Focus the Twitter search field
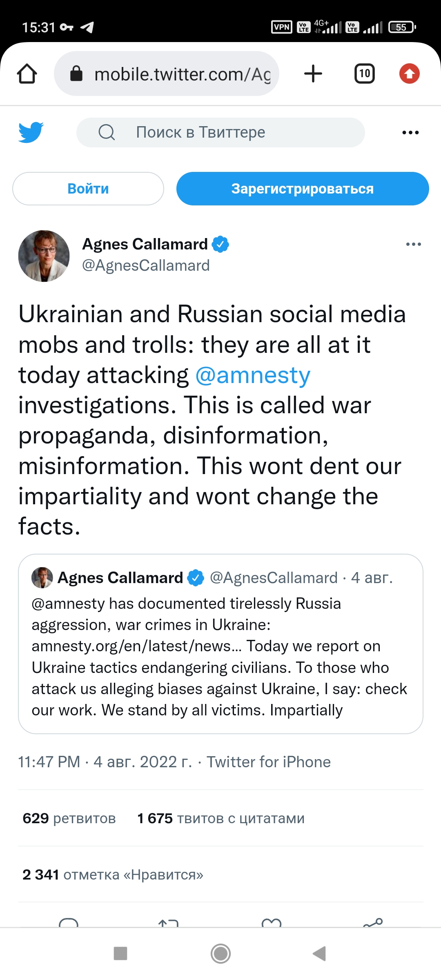 (x=220, y=132)
